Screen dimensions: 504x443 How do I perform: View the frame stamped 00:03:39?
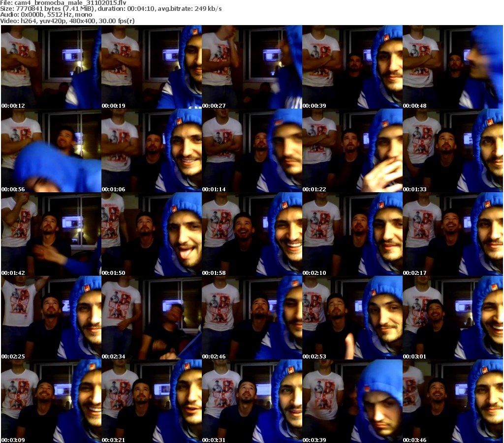[x=352, y=401]
